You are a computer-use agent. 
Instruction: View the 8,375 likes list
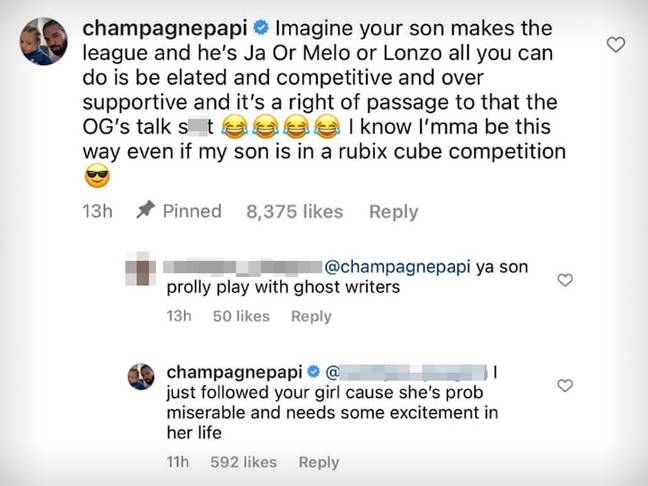[295, 212]
